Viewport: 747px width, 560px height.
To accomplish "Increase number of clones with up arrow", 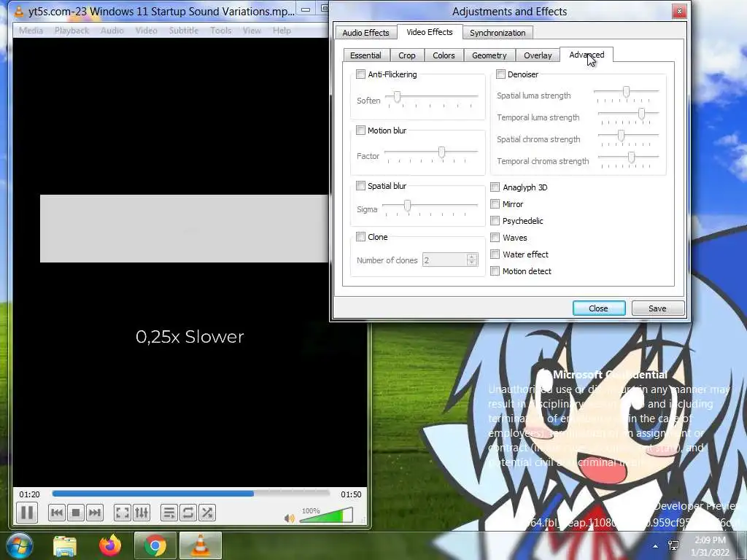I will point(472,257).
